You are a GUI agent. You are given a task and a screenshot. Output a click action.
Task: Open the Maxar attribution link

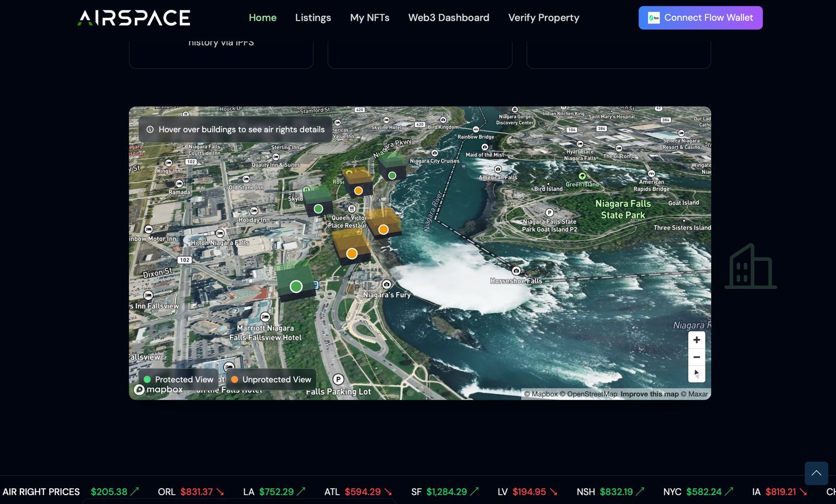pyautogui.click(x=694, y=394)
